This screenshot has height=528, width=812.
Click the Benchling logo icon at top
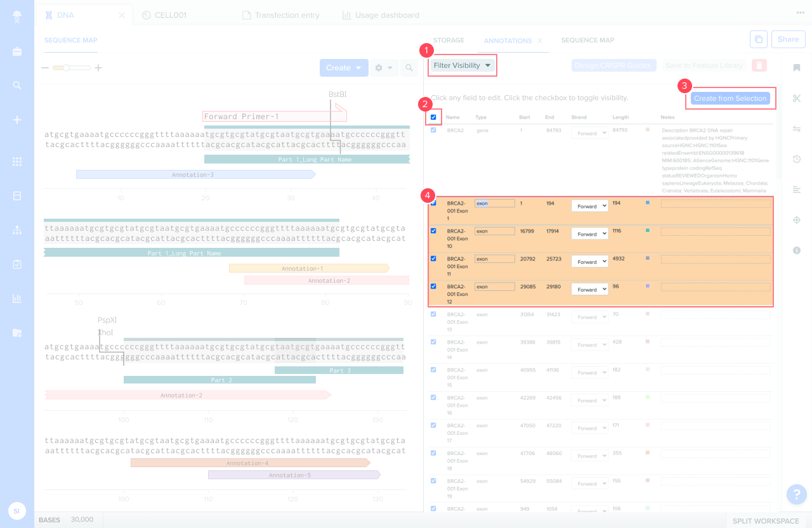(x=17, y=17)
